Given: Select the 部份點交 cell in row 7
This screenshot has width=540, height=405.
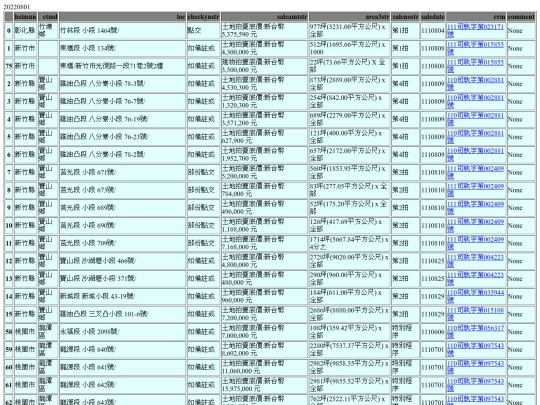Looking at the screenshot, I should pyautogui.click(x=203, y=172).
